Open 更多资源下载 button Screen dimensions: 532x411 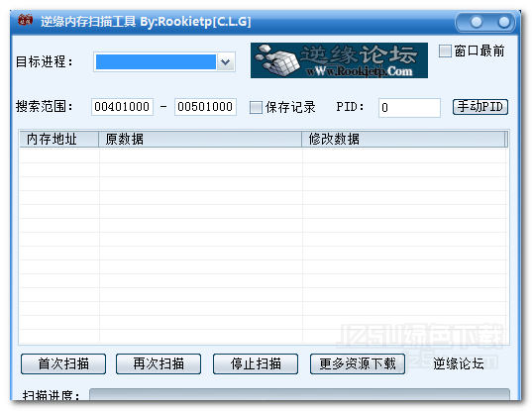pyautogui.click(x=358, y=363)
